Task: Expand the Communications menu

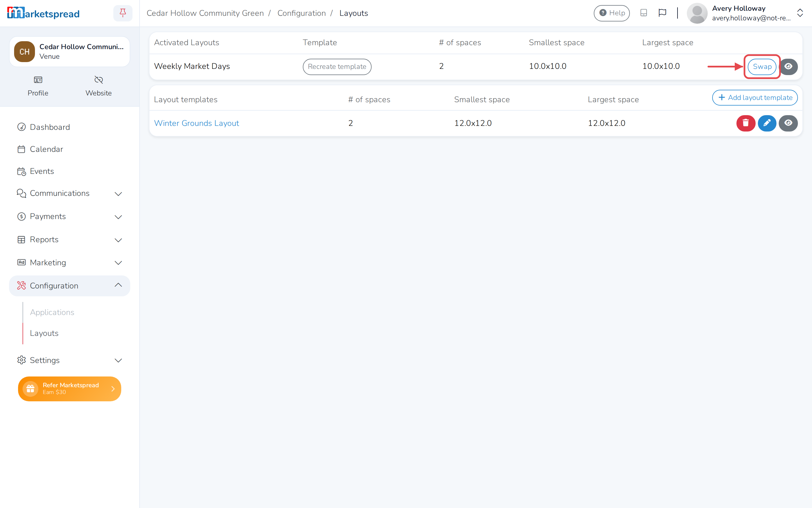Action: tap(69, 193)
